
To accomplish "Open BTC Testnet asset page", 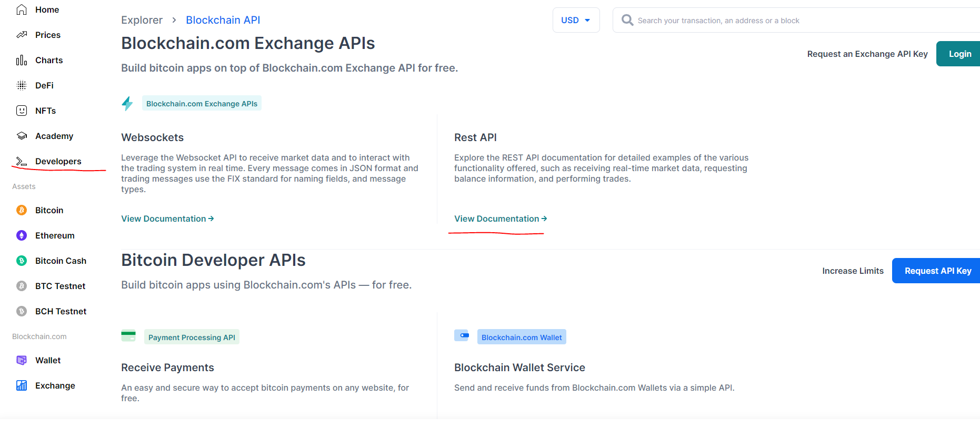I will [x=60, y=286].
